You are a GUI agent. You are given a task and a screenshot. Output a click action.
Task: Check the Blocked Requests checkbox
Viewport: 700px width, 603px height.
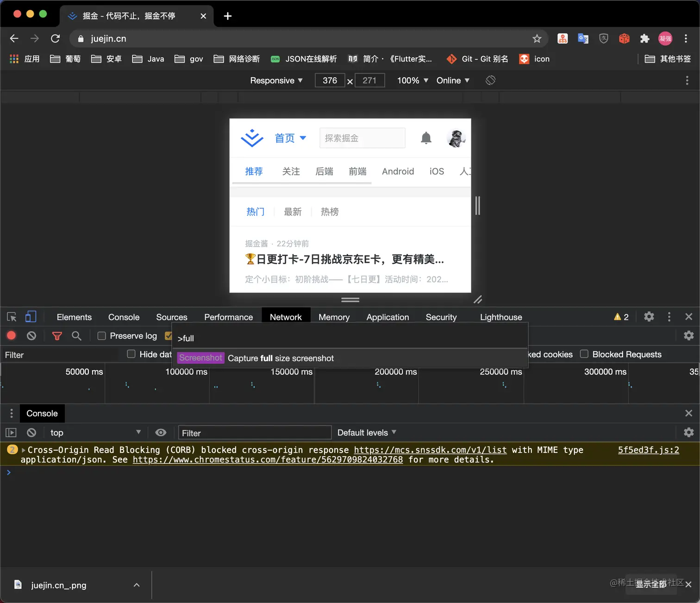(x=584, y=354)
